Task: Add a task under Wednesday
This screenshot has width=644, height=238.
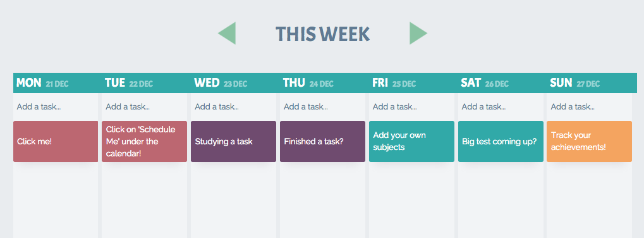Action: click(233, 107)
